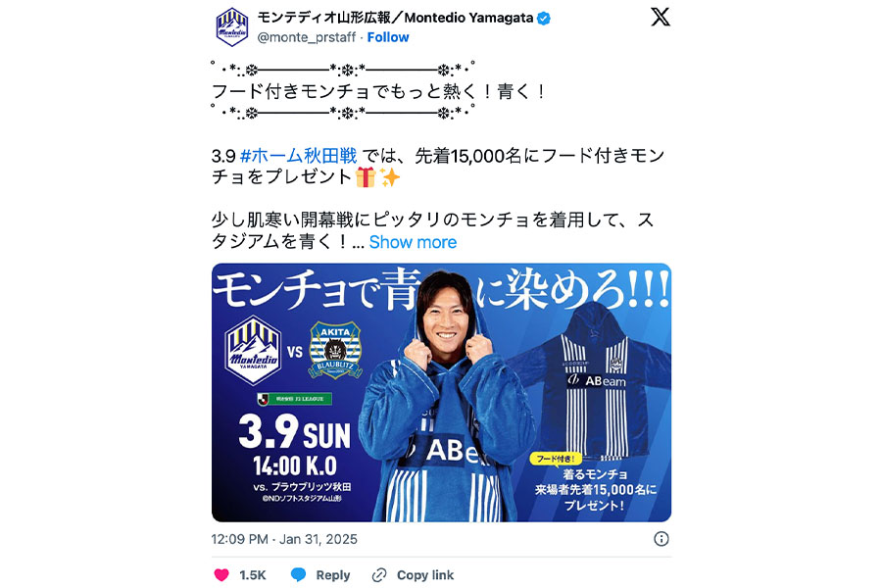This screenshot has width=882, height=588.
Task: Click the Akita Blaublitz crest in the image
Action: pyautogui.click(x=336, y=350)
